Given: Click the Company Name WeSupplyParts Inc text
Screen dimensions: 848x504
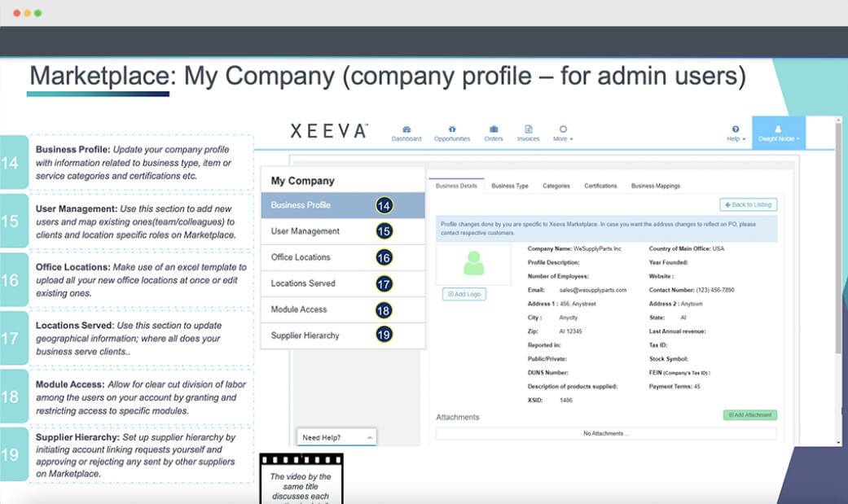Looking at the screenshot, I should 574,249.
